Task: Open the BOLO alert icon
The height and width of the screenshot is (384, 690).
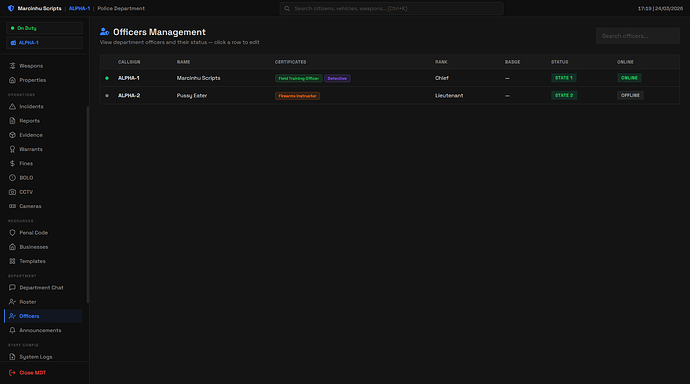Action: 12,178
